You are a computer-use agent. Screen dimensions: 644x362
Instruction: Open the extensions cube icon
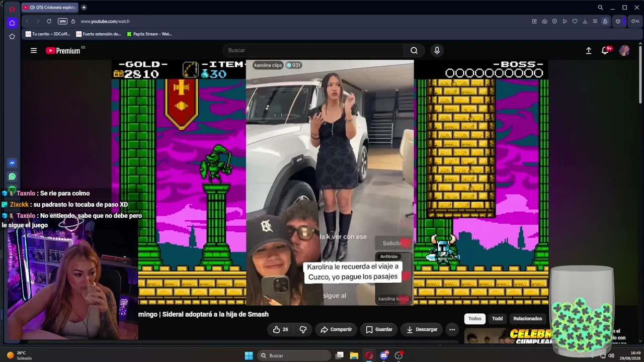[x=618, y=21]
